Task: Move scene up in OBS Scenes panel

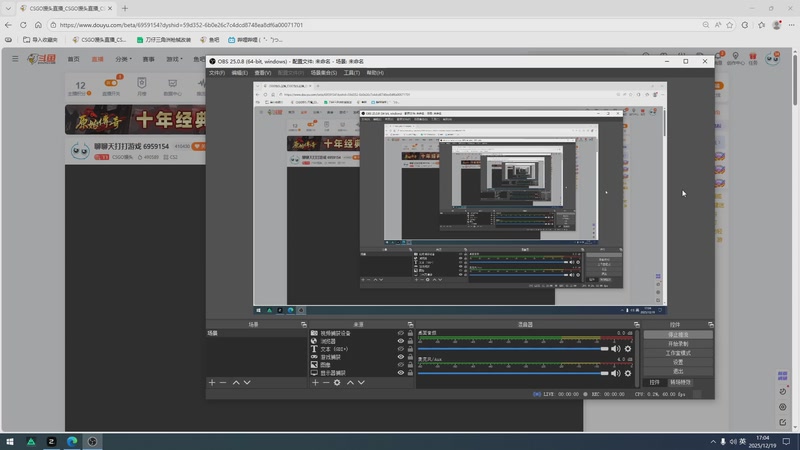Action: point(236,382)
